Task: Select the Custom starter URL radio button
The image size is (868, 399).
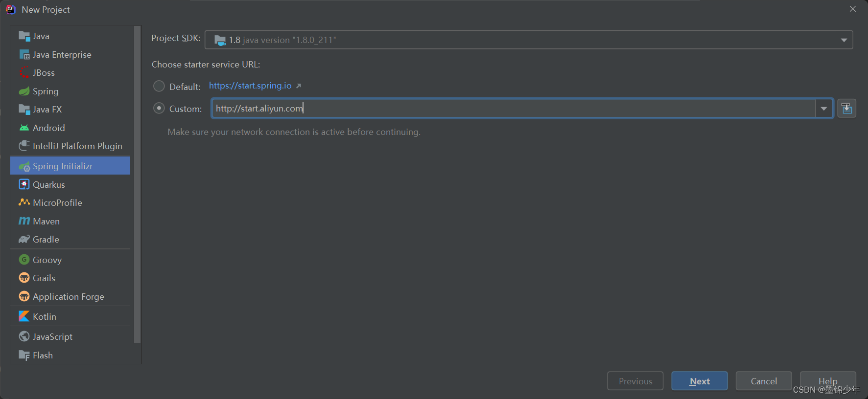Action: tap(159, 108)
